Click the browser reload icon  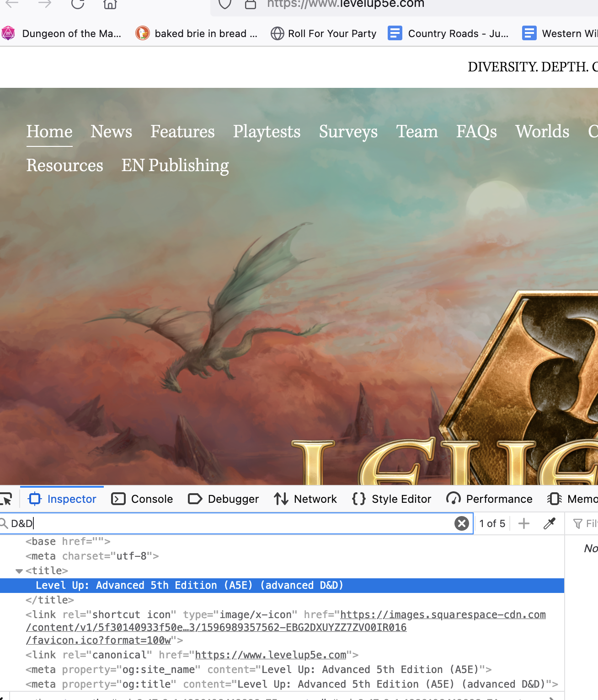(78, 4)
